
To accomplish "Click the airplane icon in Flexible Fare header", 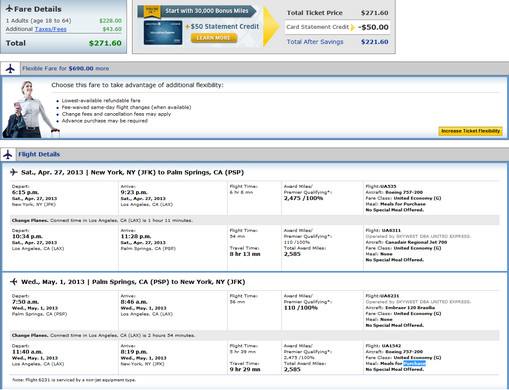I will [10, 68].
